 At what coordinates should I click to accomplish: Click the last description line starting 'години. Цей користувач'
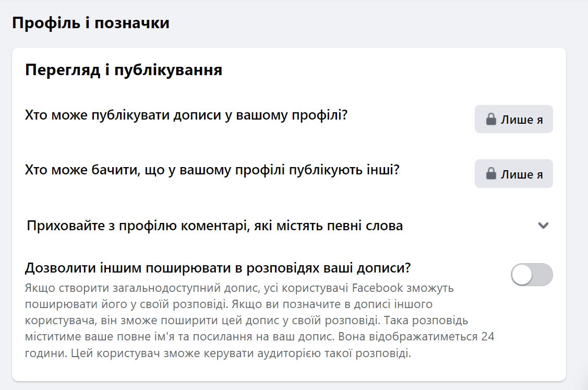(218, 353)
